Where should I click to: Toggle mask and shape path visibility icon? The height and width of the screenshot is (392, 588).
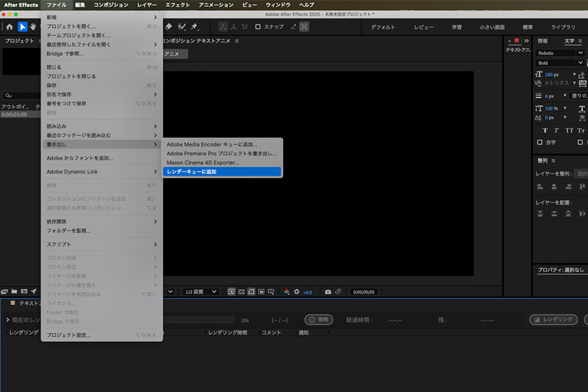point(251,291)
